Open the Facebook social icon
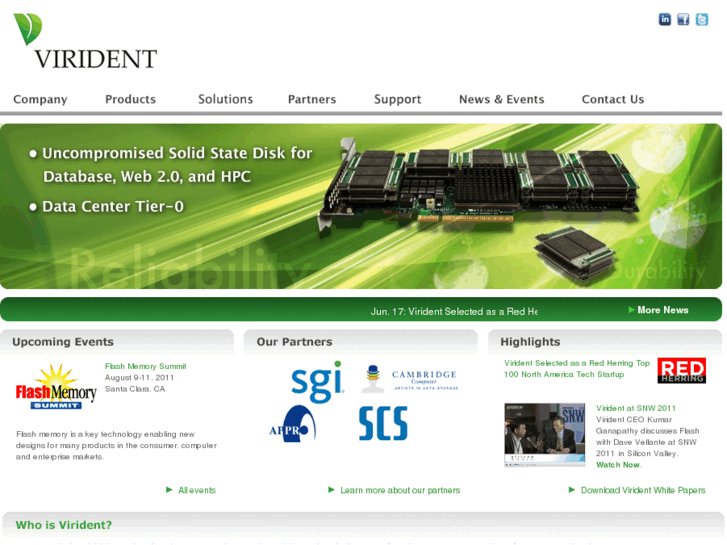Screen dimensions: 727x545 pos(683,19)
